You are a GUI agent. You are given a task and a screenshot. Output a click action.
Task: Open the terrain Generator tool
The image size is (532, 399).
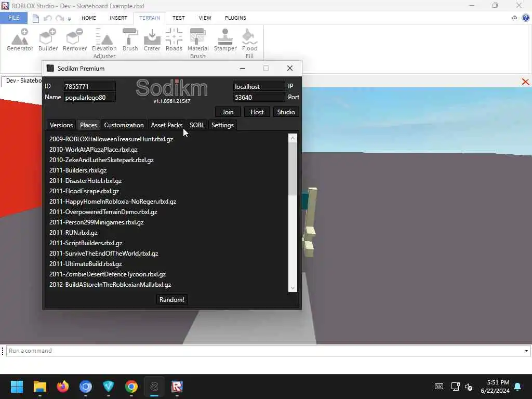click(20, 39)
